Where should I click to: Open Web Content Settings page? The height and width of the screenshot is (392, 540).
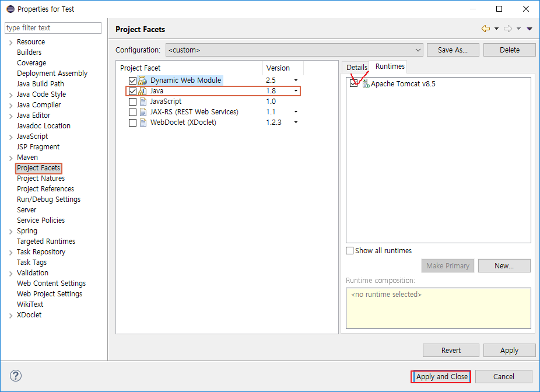click(51, 283)
